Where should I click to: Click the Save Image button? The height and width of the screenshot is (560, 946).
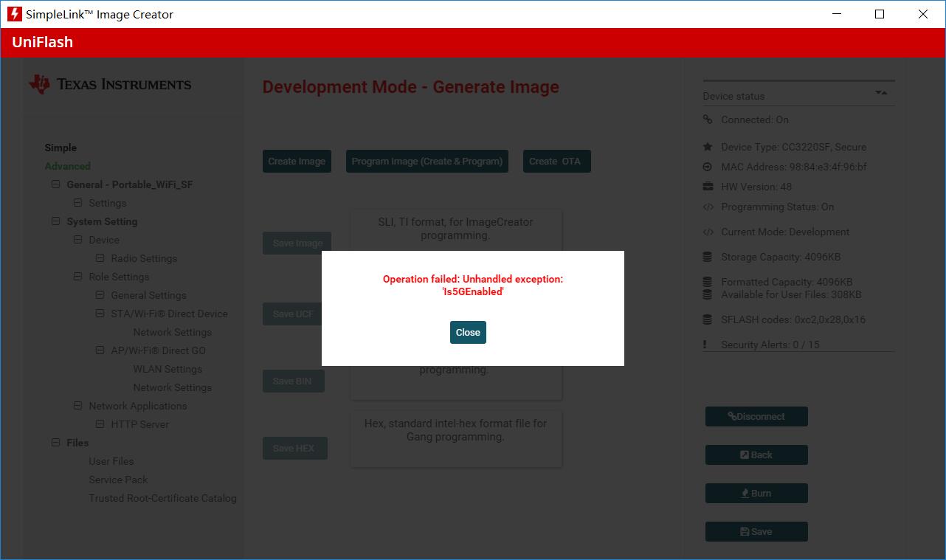(297, 243)
